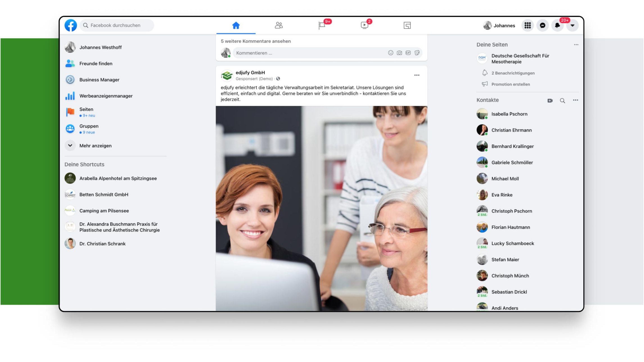Start a new video room in Kontakte
This screenshot has height=362, width=644.
550,101
